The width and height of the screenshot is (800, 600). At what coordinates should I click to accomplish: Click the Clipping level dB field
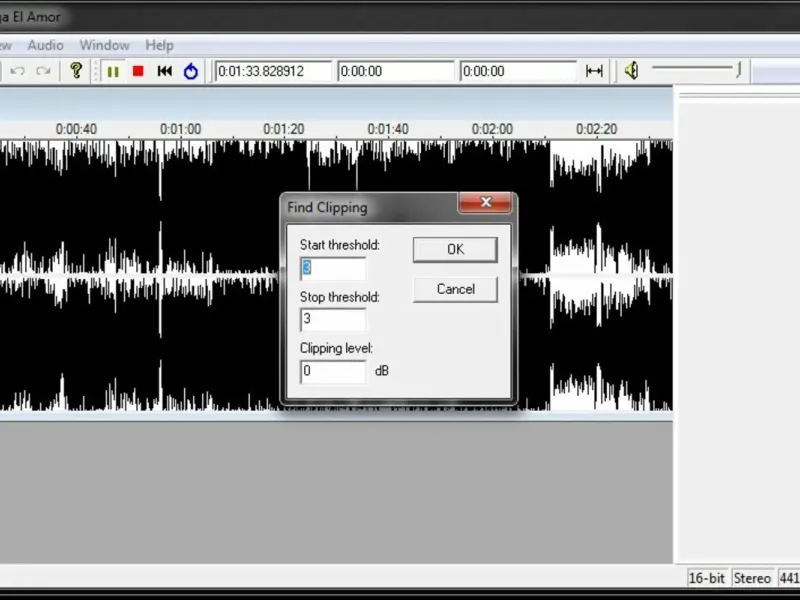point(333,371)
